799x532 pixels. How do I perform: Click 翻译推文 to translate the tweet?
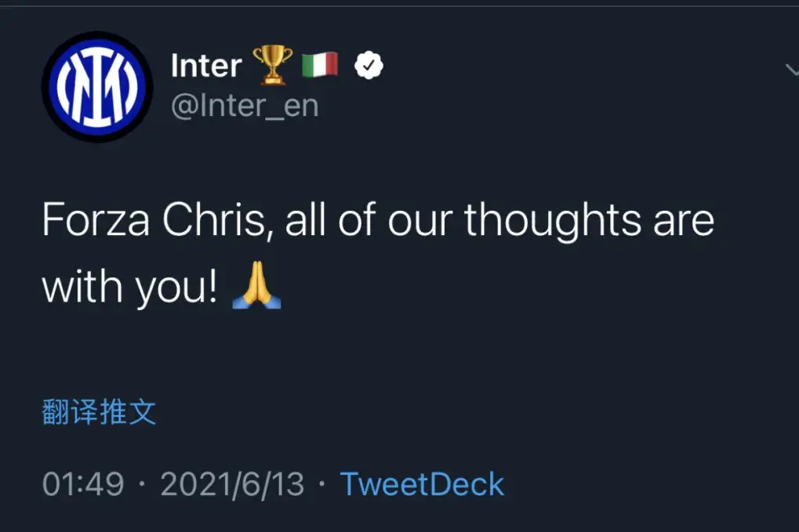pos(100,412)
